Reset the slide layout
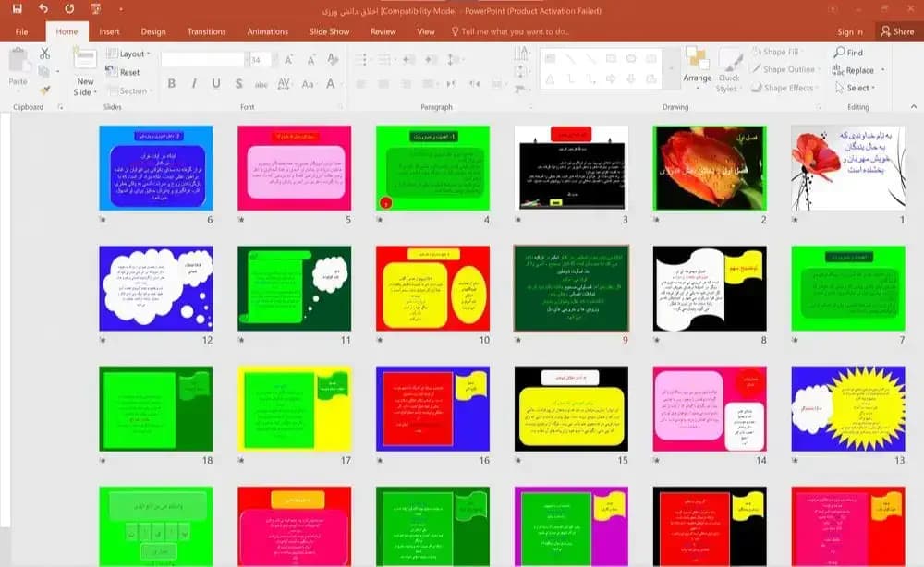Viewport: 924px width, 567px height. (123, 72)
